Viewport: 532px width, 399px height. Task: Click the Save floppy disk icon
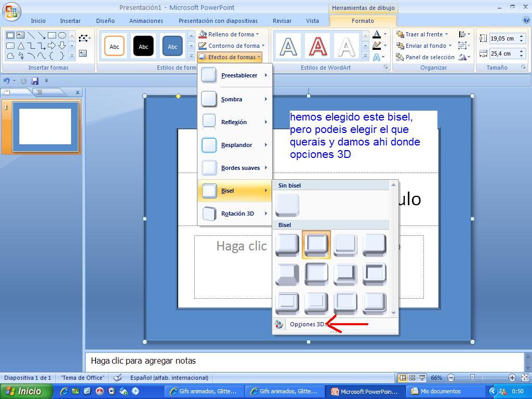pyautogui.click(x=35, y=81)
